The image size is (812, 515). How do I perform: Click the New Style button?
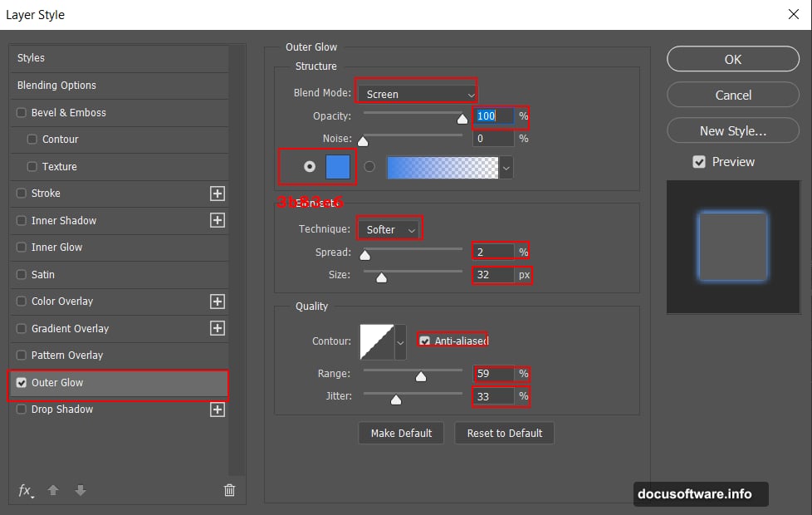pyautogui.click(x=732, y=130)
